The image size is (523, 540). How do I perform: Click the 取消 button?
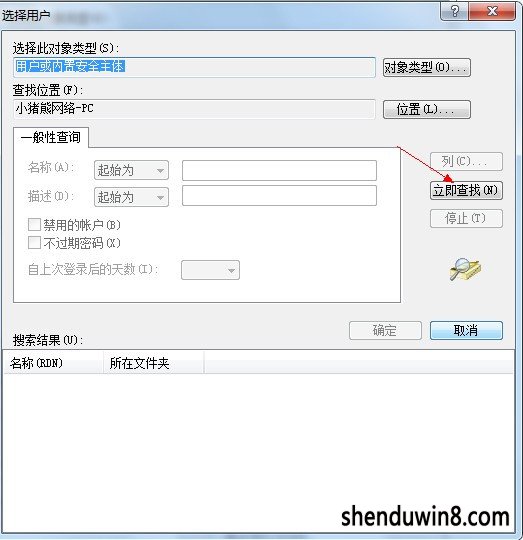[x=466, y=331]
